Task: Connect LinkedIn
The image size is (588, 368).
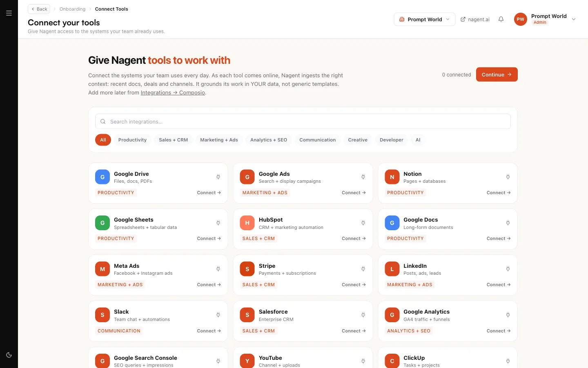Action: pos(499,285)
